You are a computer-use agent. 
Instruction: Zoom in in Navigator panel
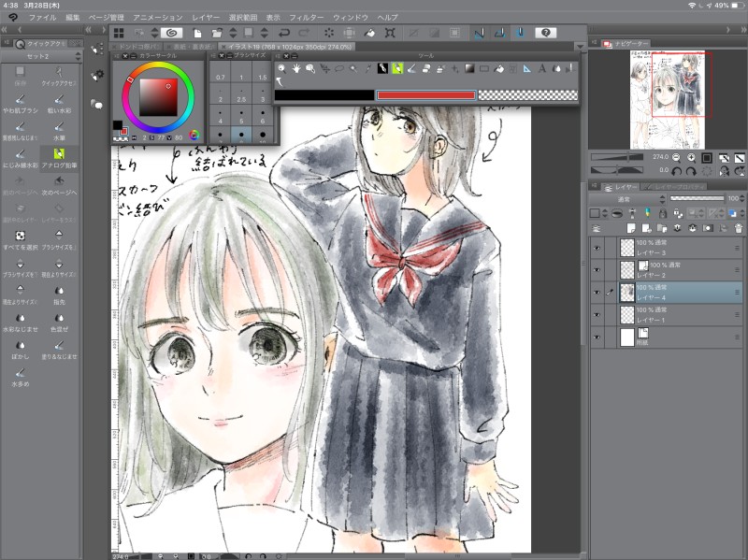point(691,157)
